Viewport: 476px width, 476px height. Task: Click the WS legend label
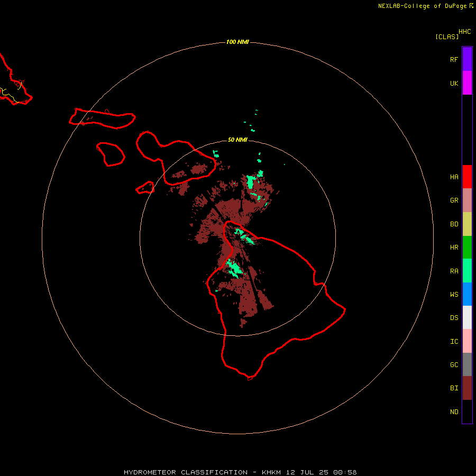click(454, 295)
